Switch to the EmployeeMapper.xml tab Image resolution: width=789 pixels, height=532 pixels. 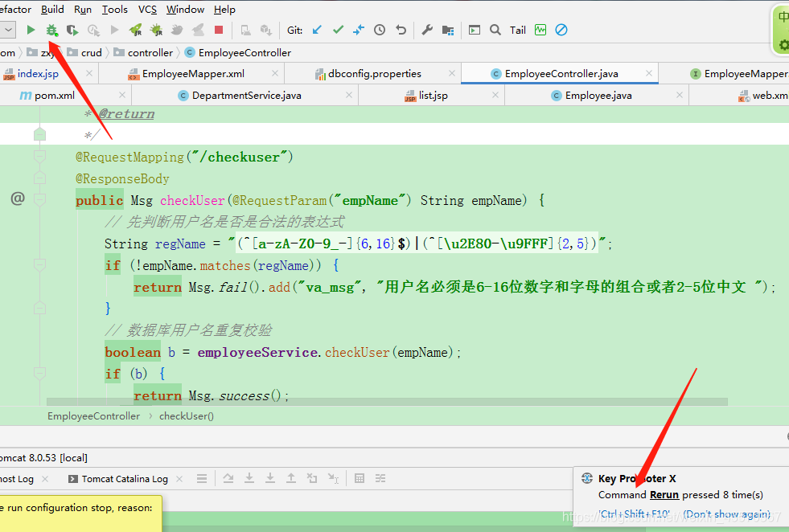[193, 73]
